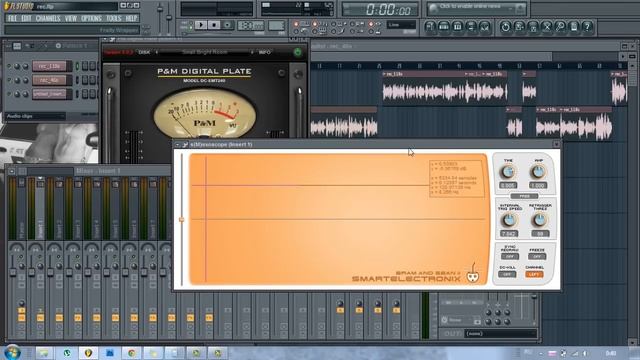Open the piano roll shortcut icon
This screenshot has width=640, height=360.
pos(457,27)
